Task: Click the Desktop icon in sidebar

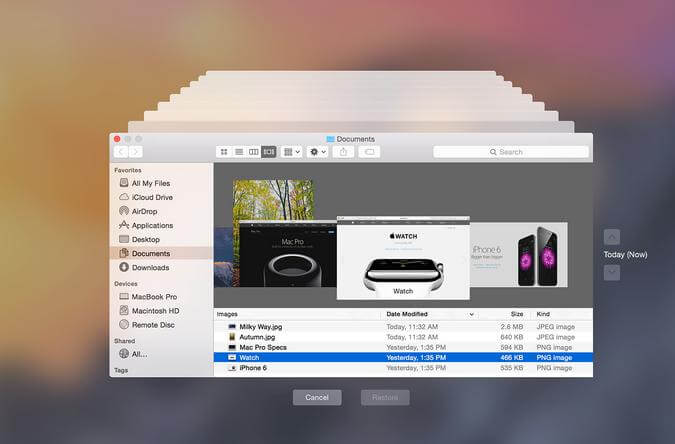Action: [x=124, y=239]
